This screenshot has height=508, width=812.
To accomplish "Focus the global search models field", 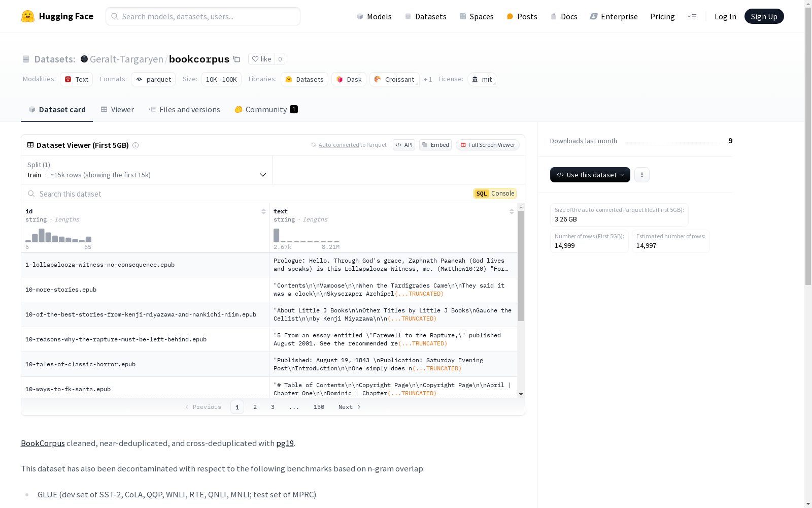I will (x=203, y=16).
